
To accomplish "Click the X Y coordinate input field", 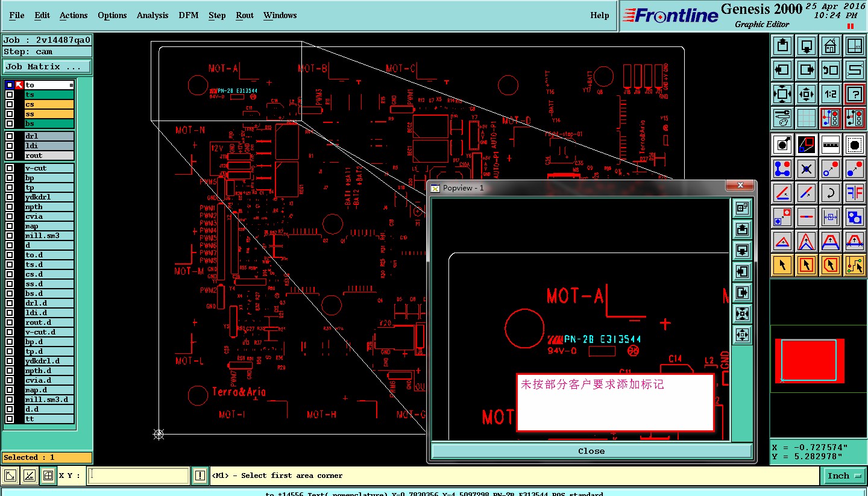I will [138, 476].
